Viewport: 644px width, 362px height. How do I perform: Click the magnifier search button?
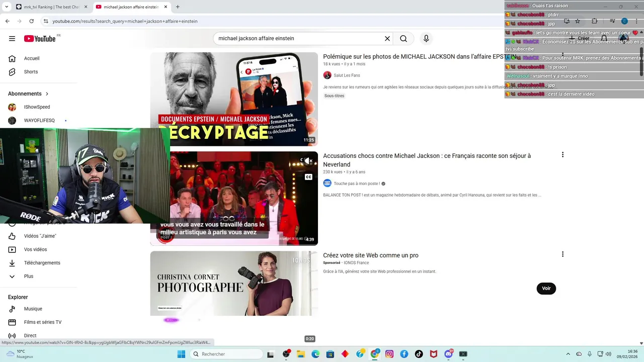[x=404, y=39]
